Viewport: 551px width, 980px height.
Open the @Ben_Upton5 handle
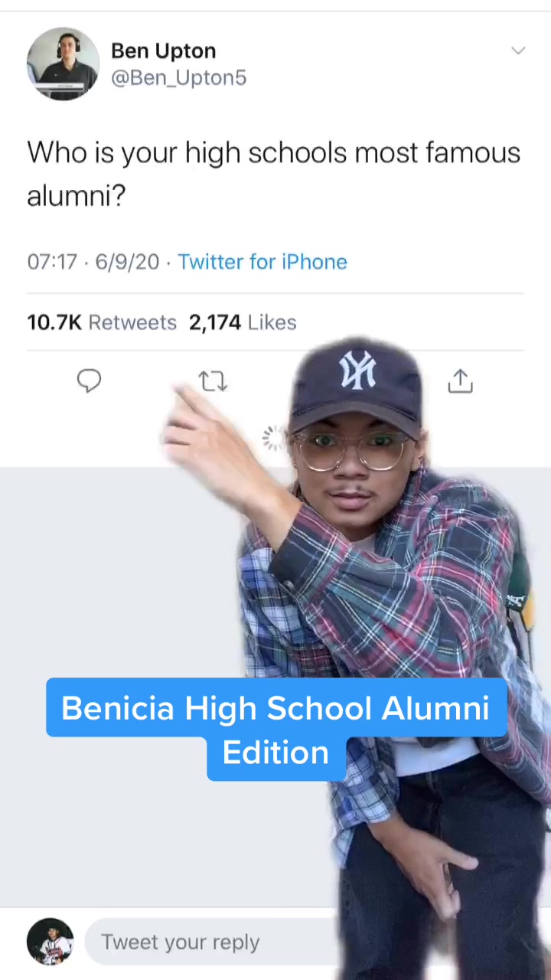click(178, 78)
